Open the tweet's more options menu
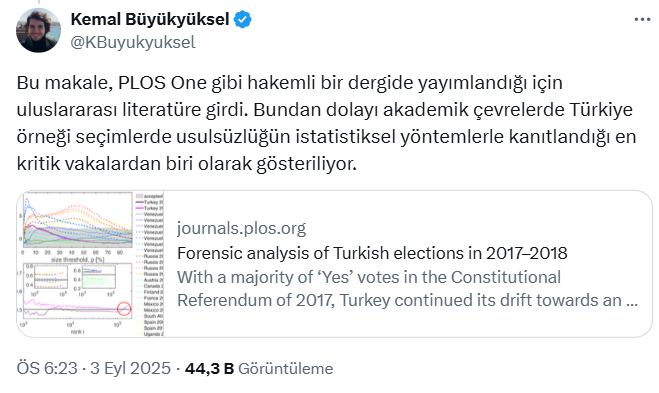This screenshot has height=393, width=659. point(642,20)
